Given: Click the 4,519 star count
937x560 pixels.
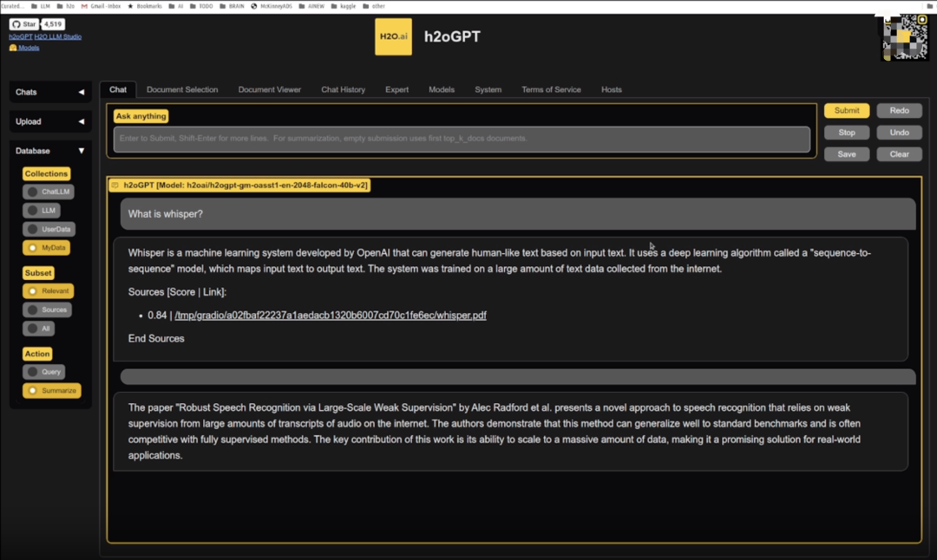Looking at the screenshot, I should click(x=53, y=24).
